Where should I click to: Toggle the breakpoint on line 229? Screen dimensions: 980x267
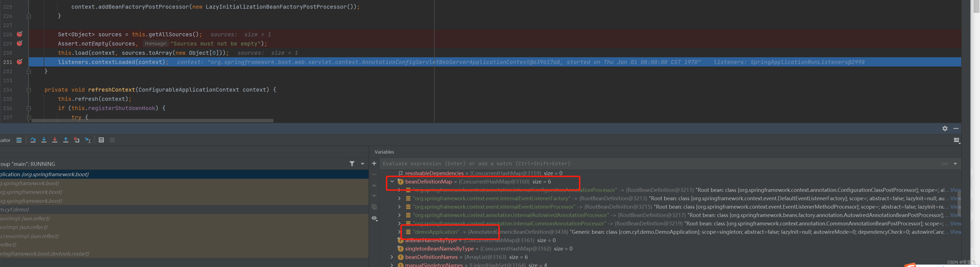[19, 43]
